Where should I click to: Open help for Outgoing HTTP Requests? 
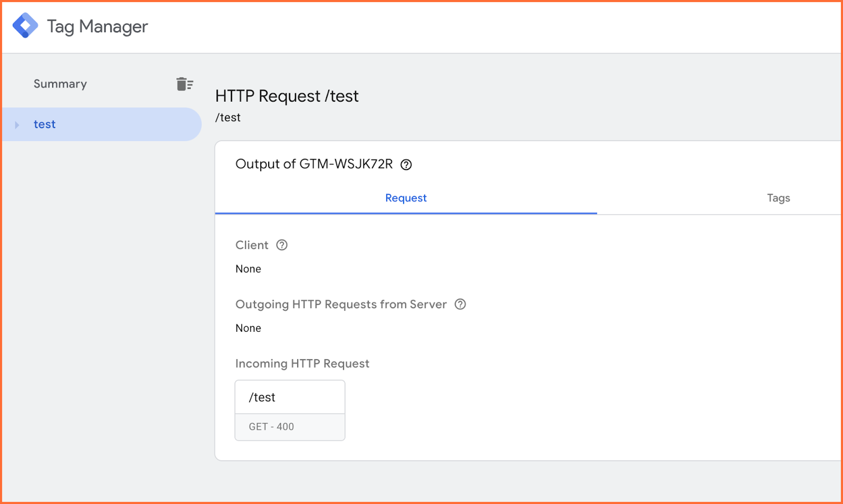coord(460,304)
